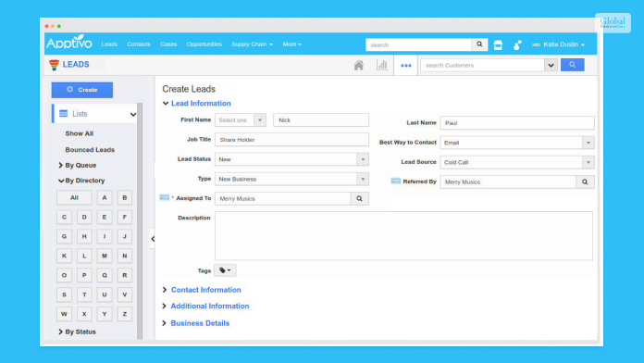This screenshot has height=363, width=644.
Task: Click the Apptivo logo
Action: tap(69, 42)
